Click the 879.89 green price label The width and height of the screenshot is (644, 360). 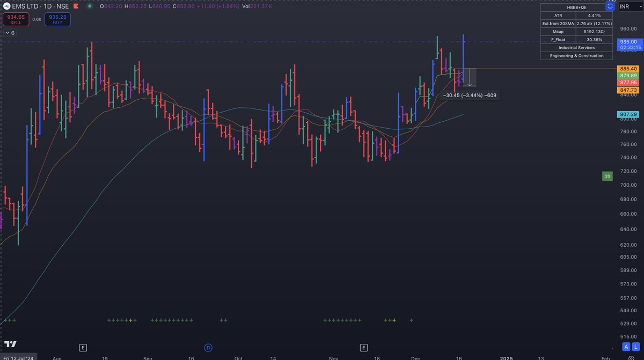[x=628, y=76]
